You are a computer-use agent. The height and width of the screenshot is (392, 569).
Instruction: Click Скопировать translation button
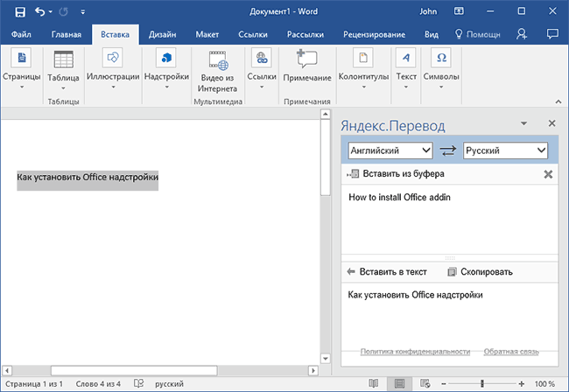coord(480,271)
